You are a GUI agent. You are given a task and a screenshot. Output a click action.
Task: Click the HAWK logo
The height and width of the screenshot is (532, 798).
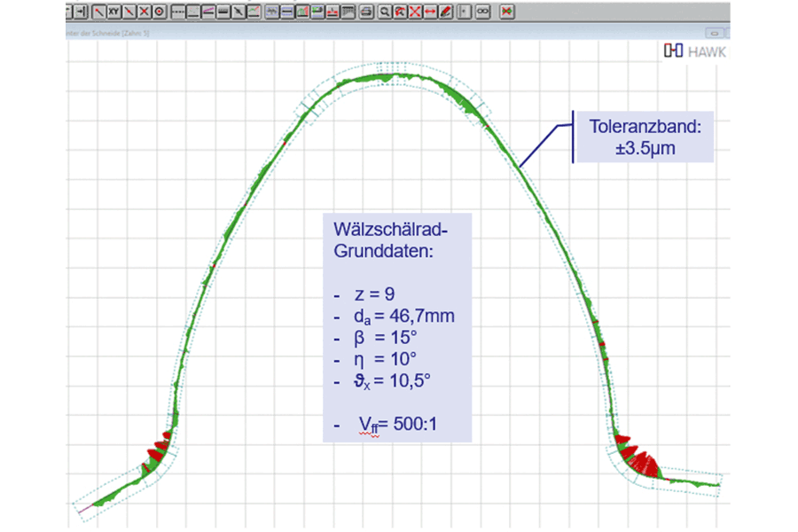tap(695, 51)
